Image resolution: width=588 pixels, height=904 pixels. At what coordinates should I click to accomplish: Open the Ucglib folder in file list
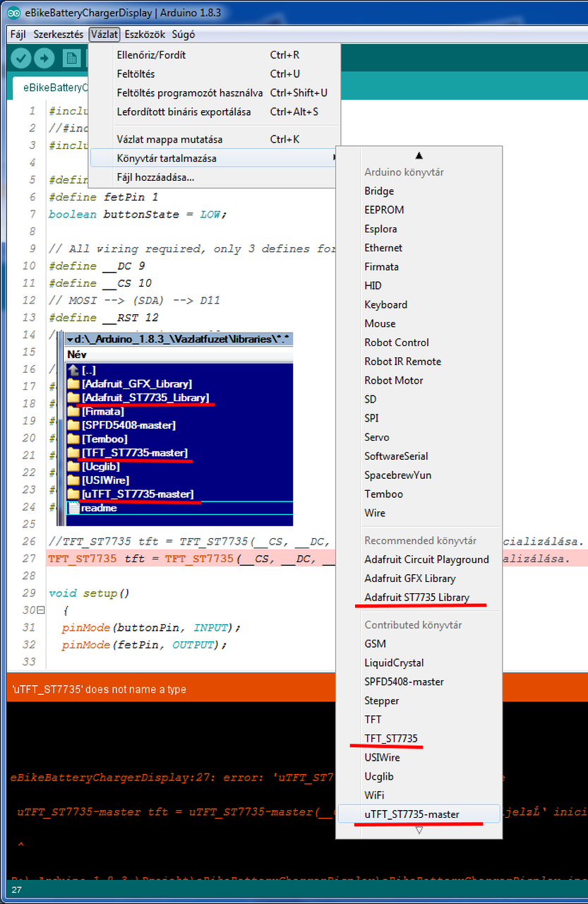pos(95,466)
